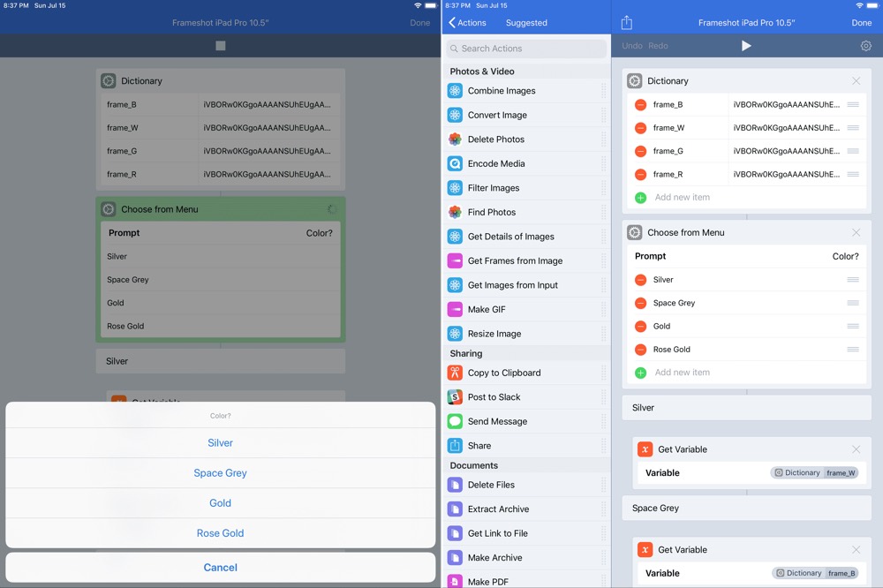Select the Dictionary frame_W variable token
The height and width of the screenshot is (588, 883).
tap(814, 473)
